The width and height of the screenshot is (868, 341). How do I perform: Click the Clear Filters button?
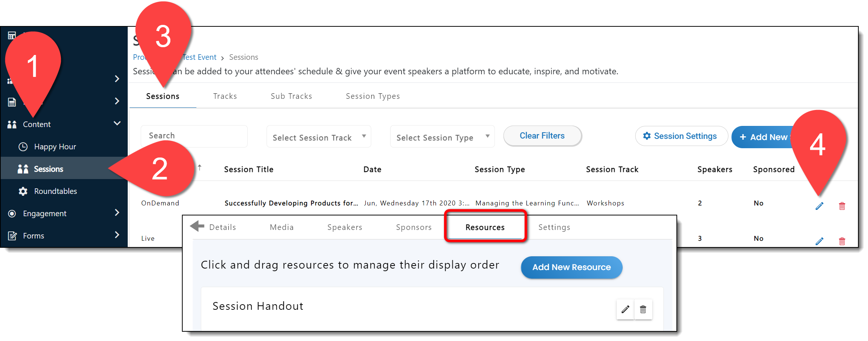tap(542, 136)
